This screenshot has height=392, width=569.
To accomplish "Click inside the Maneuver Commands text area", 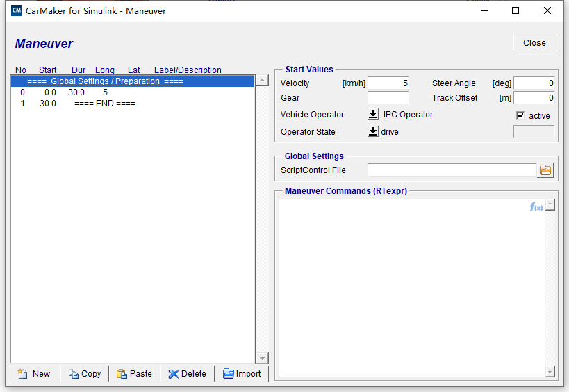I will 411,288.
